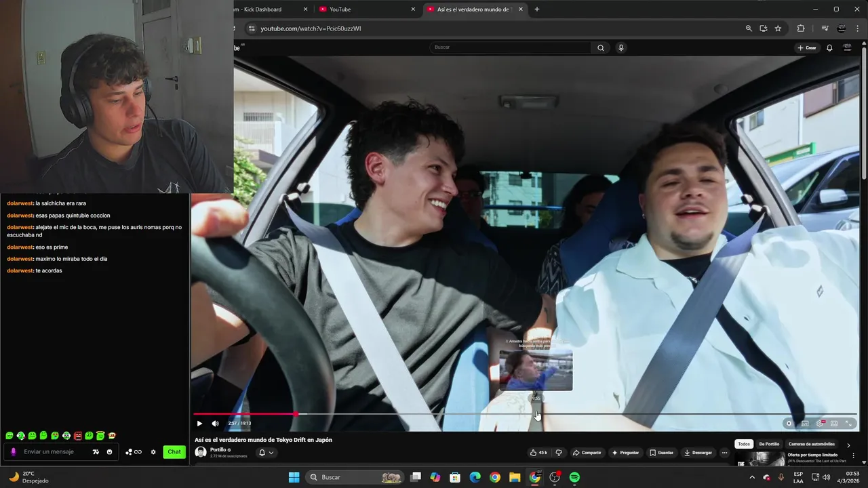Open Microsoft Edge from the taskbar
Image resolution: width=868 pixels, height=488 pixels.
(475, 477)
